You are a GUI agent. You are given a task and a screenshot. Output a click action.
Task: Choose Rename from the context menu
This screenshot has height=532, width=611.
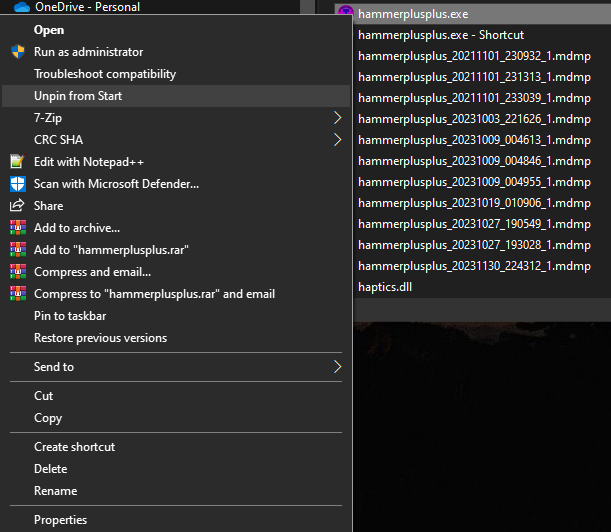176,491
